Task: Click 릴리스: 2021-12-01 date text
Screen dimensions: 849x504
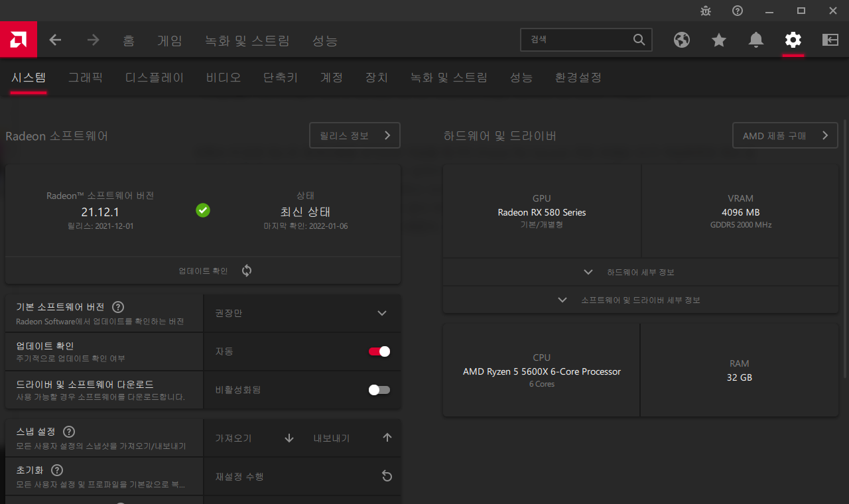Action: tap(100, 226)
